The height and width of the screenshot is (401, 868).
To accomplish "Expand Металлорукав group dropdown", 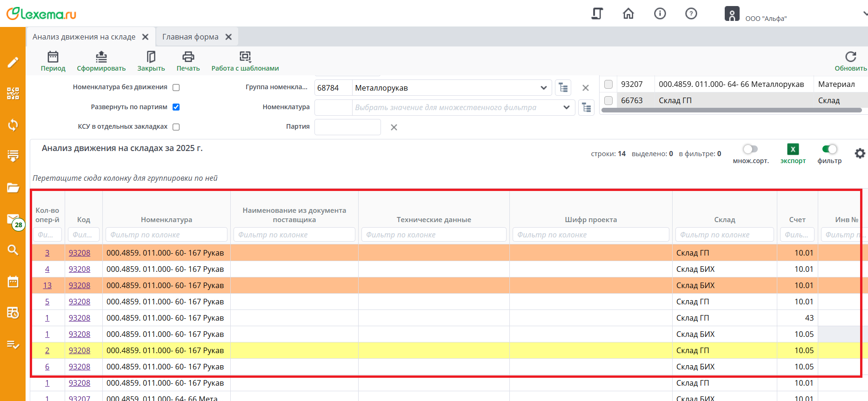I will [x=543, y=88].
